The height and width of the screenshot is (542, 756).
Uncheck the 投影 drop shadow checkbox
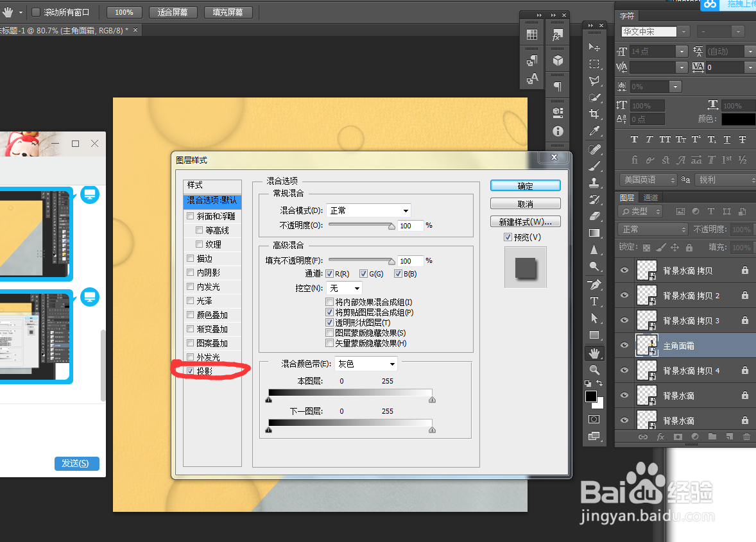[x=191, y=371]
